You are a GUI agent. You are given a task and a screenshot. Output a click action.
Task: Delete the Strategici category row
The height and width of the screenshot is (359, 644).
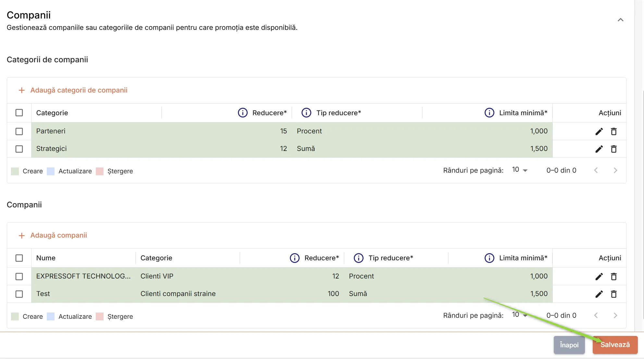[613, 149]
